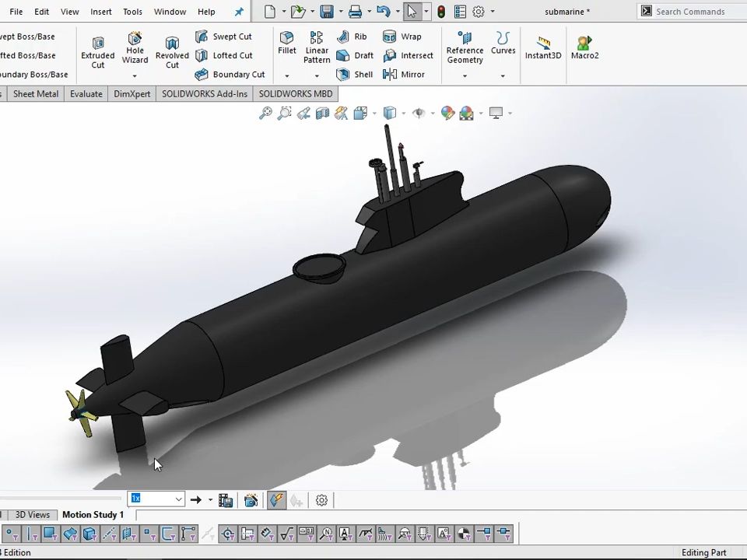Choose the Boundary Cut command
The width and height of the screenshot is (747, 560).
tap(230, 75)
